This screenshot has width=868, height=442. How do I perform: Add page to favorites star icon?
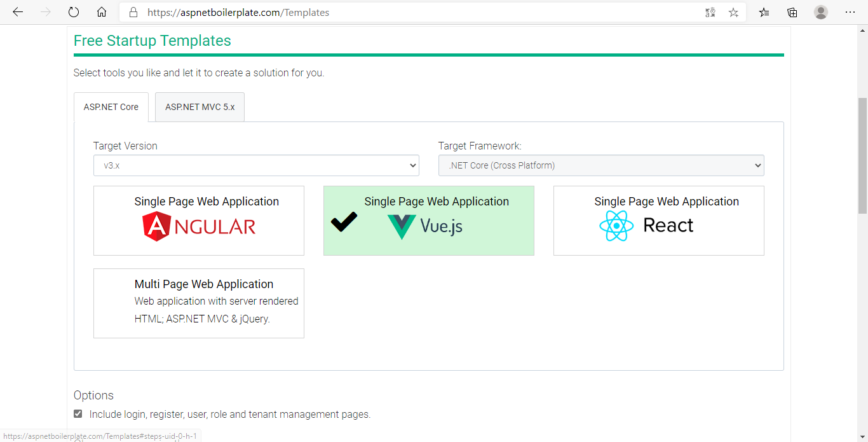(x=733, y=12)
